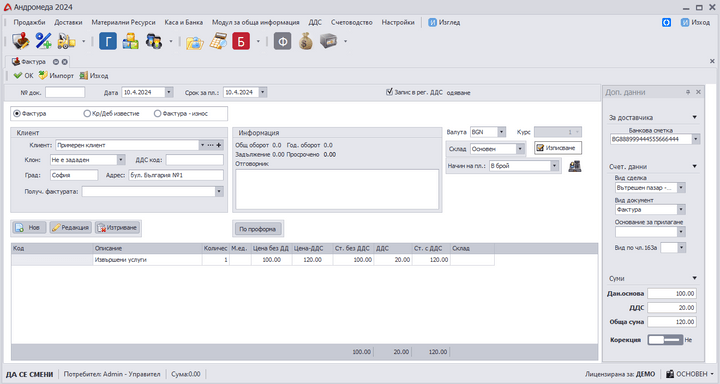Open the Счетоводство menu
The image size is (720, 384).
pos(352,22)
